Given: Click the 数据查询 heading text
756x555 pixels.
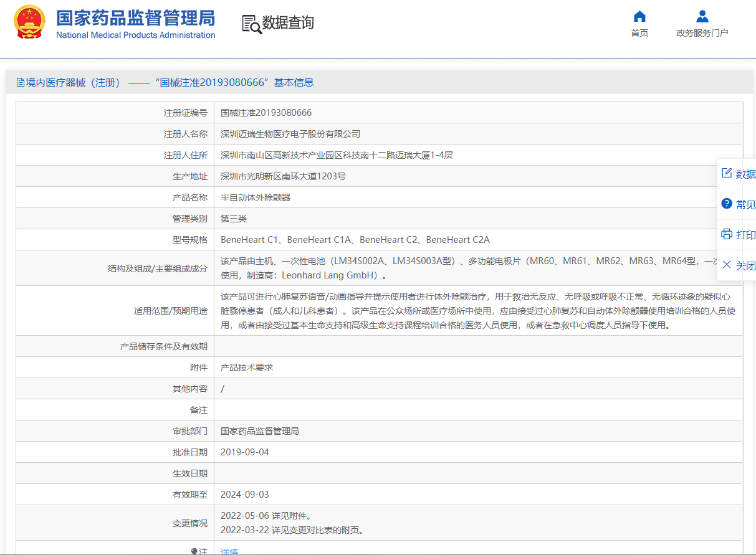Looking at the screenshot, I should click(x=288, y=23).
